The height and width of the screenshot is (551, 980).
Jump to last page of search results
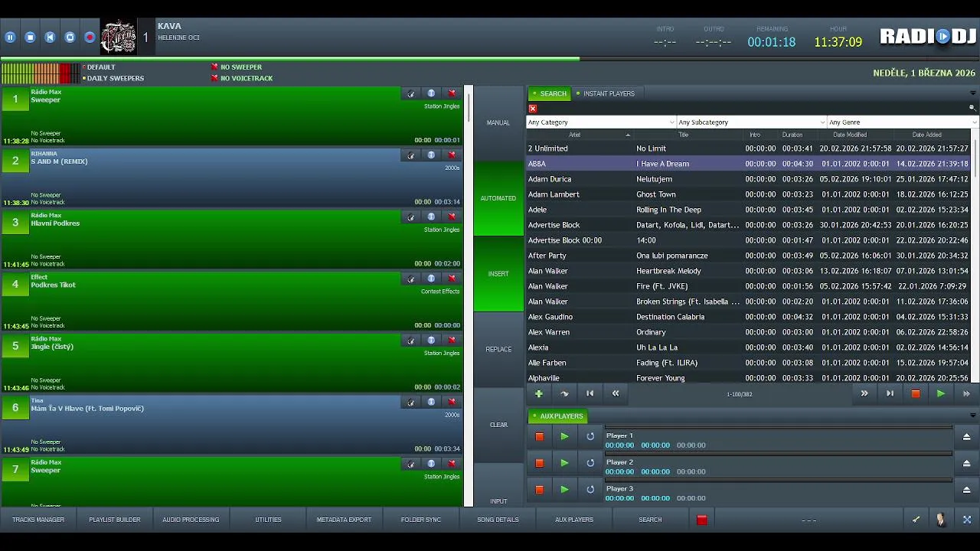[890, 393]
